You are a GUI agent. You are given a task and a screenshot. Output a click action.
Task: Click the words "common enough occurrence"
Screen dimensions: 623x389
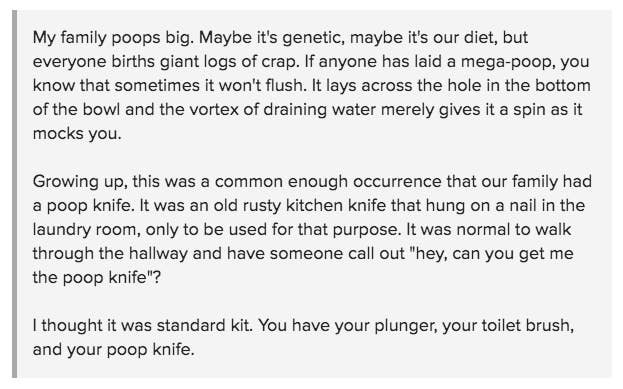(328, 182)
